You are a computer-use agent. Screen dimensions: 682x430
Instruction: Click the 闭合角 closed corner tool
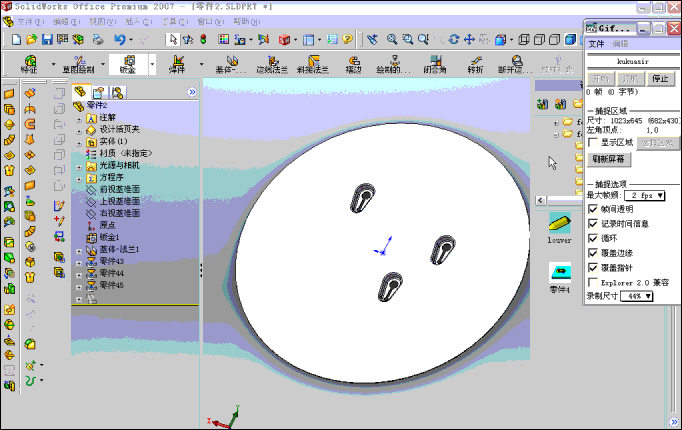[434, 64]
